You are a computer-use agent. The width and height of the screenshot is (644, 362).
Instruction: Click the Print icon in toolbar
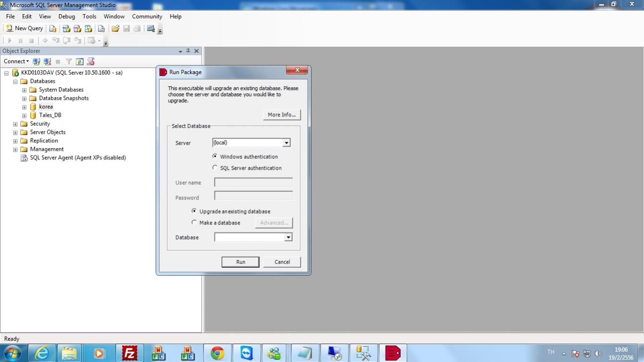(x=137, y=29)
